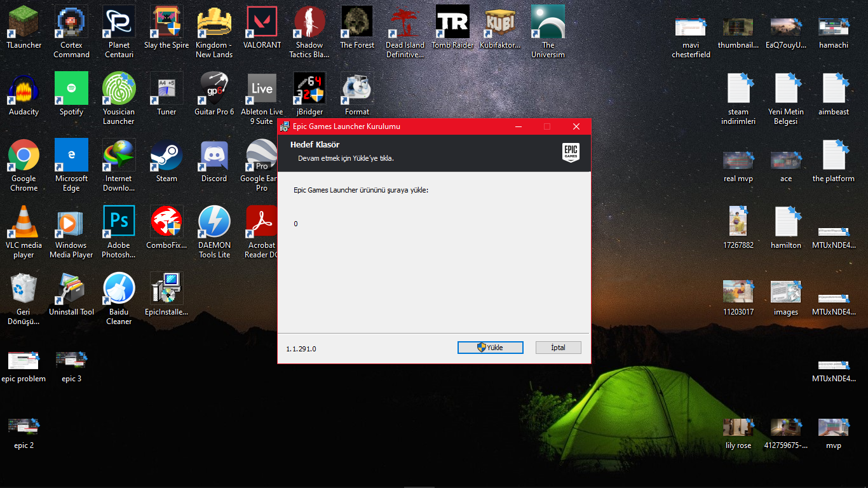Open the ComboFix icon
The image size is (868, 488).
click(166, 227)
